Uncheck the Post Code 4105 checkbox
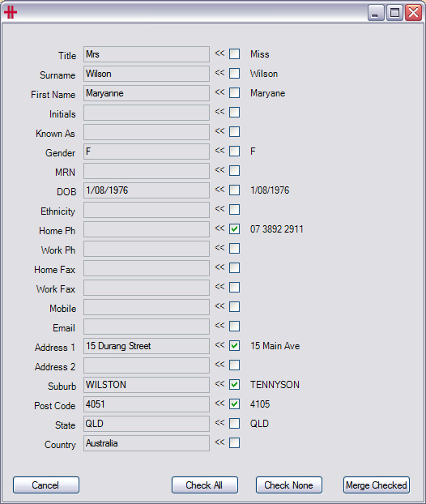Image resolution: width=426 pixels, height=504 pixels. click(235, 404)
